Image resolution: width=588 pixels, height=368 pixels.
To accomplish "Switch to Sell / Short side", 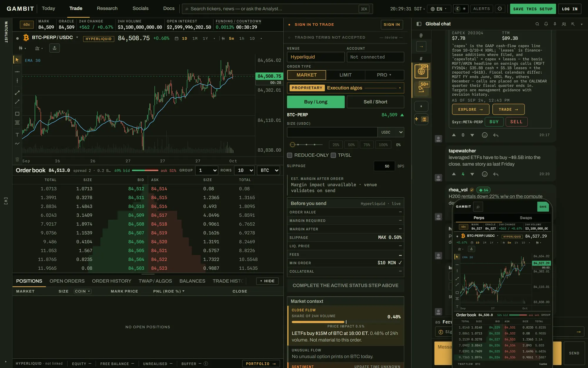I will click(375, 102).
